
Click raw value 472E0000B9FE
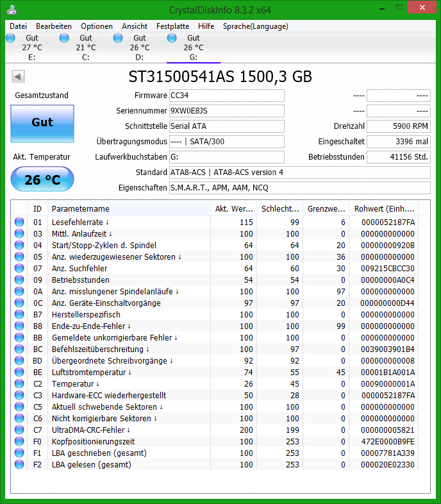point(388,442)
